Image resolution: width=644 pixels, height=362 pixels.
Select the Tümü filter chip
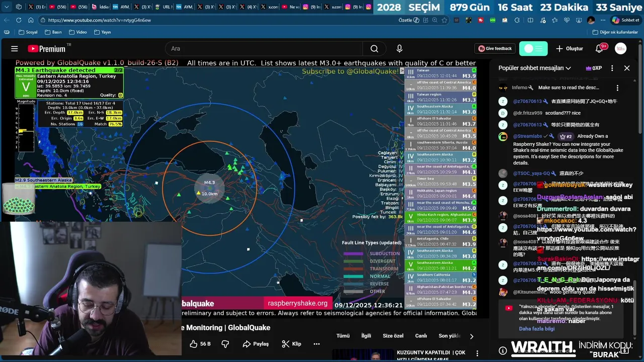coord(343,336)
